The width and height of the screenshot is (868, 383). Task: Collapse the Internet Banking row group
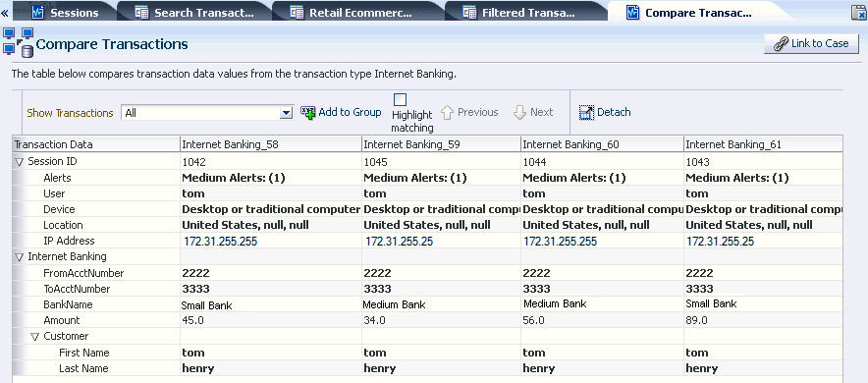pos(20,257)
